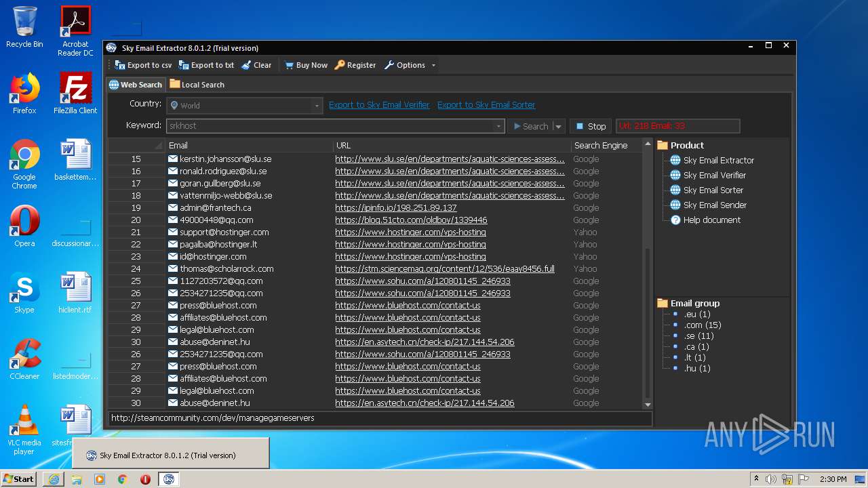Select the .com (15) email group
The image size is (868, 488).
pos(702,325)
